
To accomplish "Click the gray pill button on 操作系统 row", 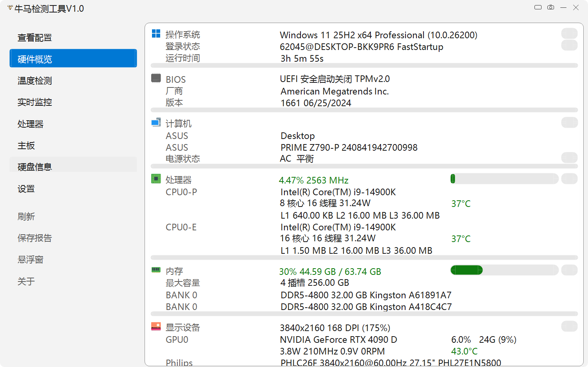I will (569, 34).
